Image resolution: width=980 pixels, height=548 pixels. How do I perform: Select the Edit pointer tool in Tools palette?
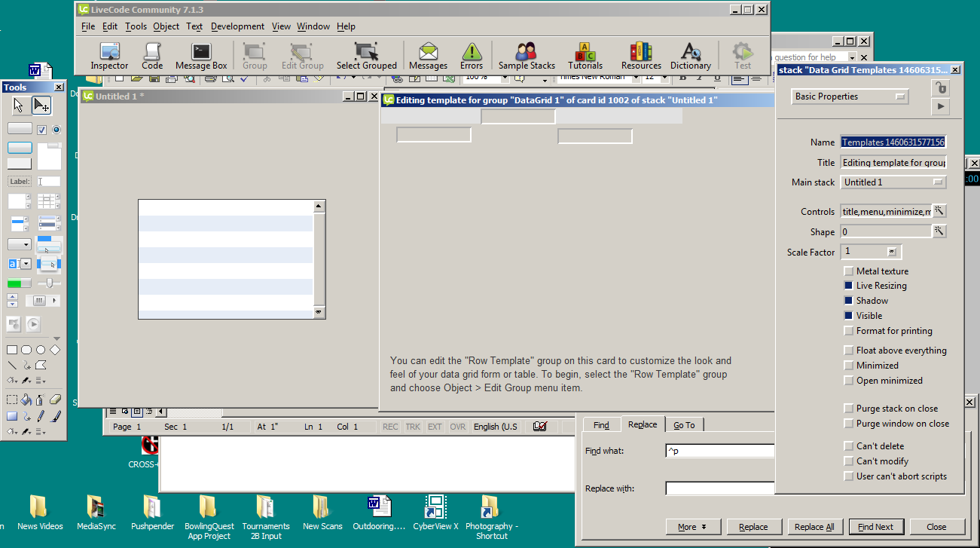(x=41, y=106)
